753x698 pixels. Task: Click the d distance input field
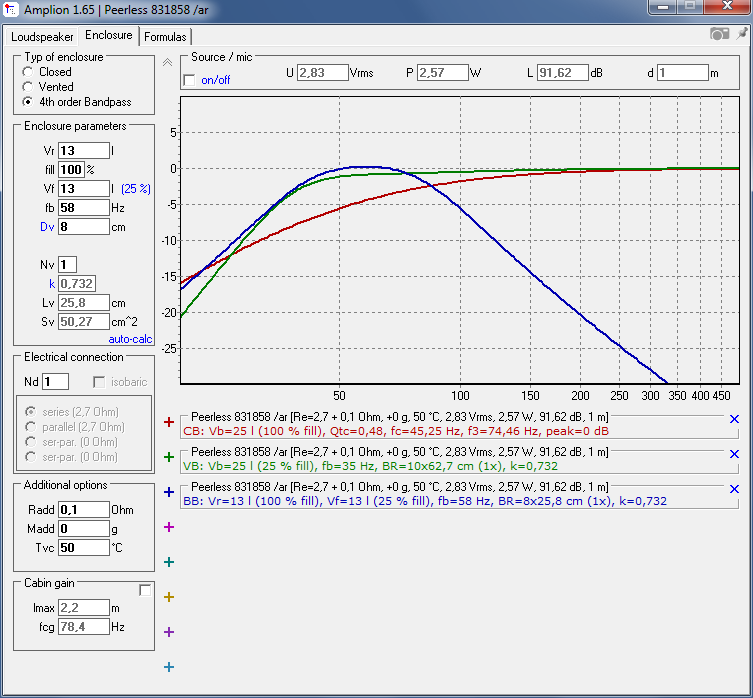pyautogui.click(x=682, y=73)
